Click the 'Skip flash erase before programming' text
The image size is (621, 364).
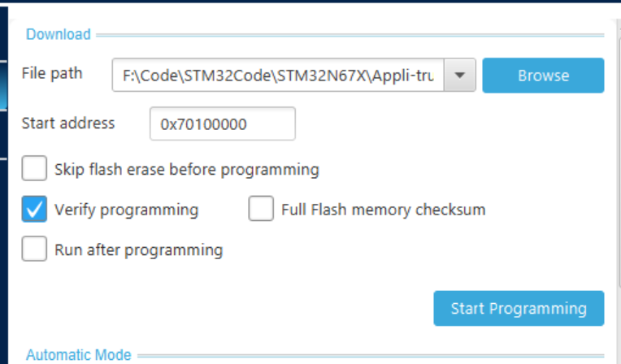(186, 170)
